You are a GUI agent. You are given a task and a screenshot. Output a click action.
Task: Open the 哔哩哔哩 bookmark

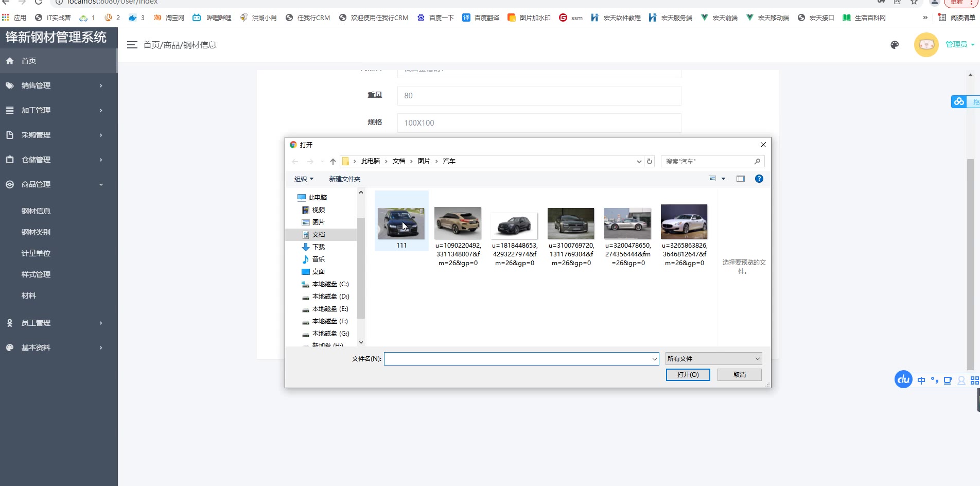click(x=212, y=18)
